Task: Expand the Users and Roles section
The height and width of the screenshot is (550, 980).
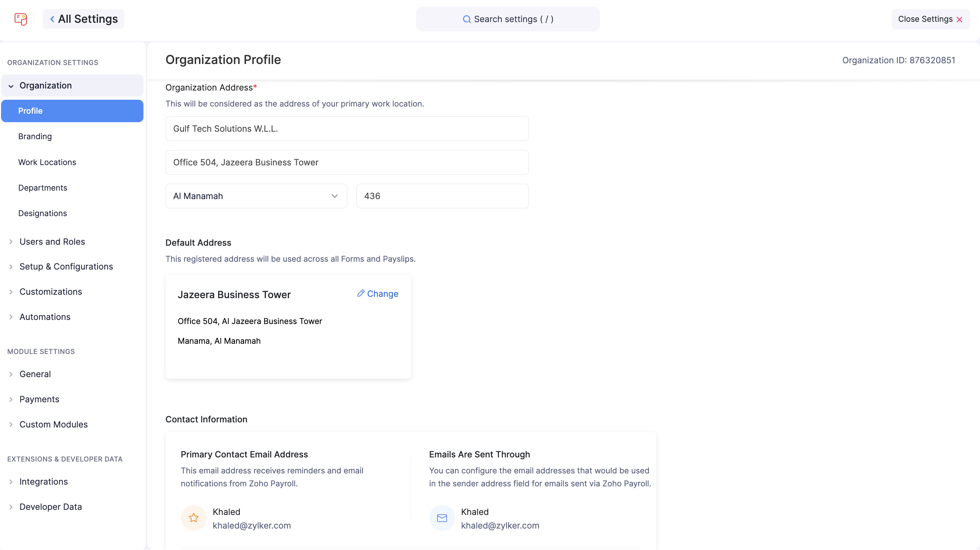Action: [x=10, y=241]
